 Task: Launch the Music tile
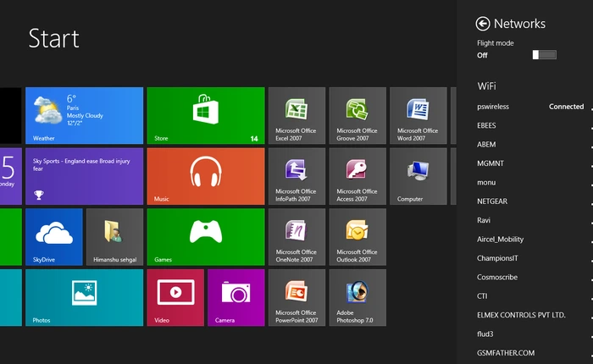[x=206, y=176]
